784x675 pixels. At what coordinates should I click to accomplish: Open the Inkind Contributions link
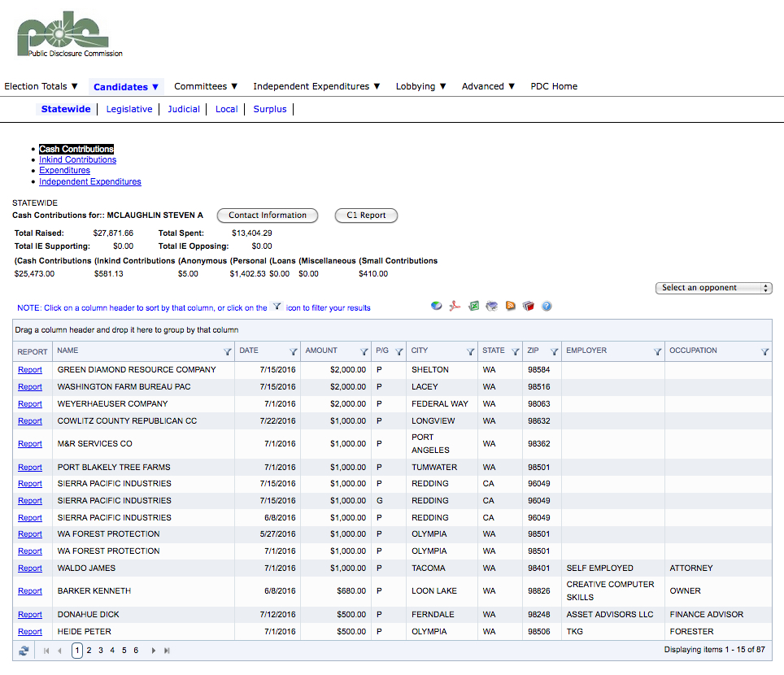(x=77, y=160)
